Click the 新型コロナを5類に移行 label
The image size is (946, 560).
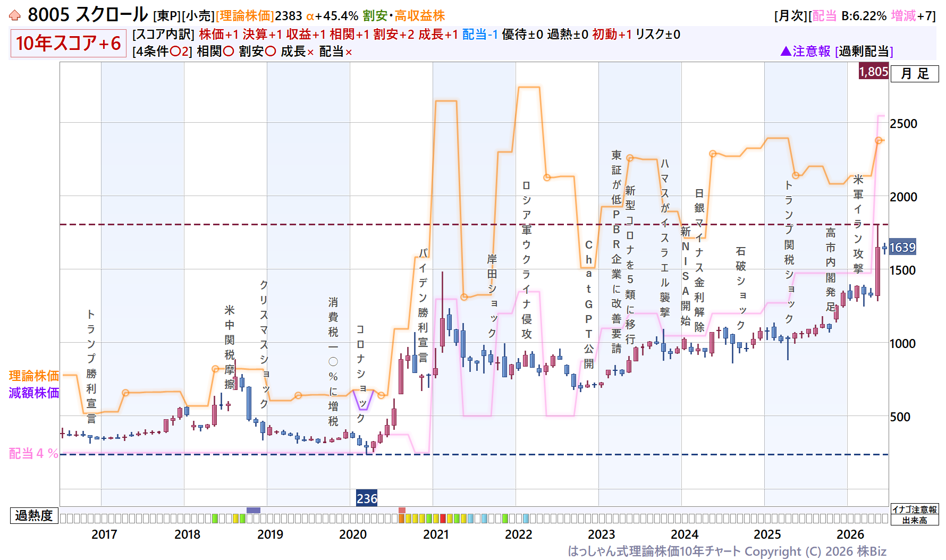630,265
